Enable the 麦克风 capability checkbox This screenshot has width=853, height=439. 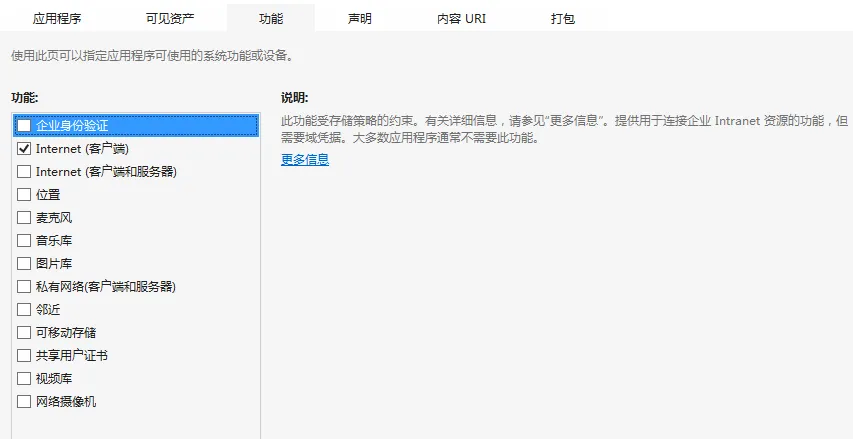coord(24,218)
